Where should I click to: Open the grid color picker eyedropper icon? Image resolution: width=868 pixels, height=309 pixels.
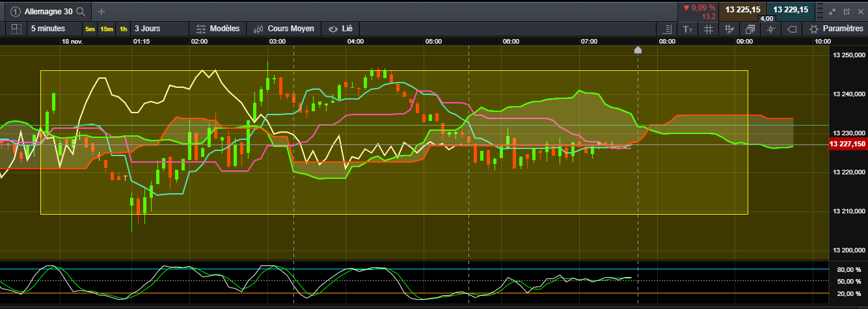pyautogui.click(x=729, y=29)
